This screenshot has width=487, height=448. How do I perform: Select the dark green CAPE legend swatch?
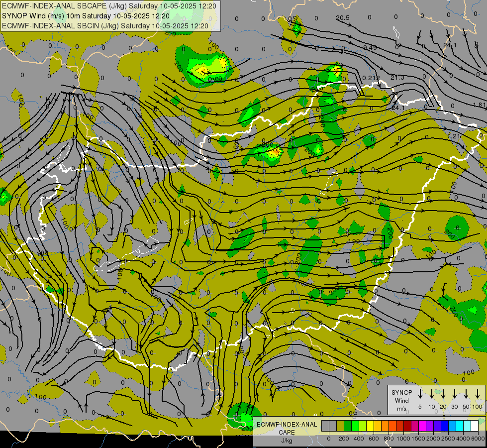coord(348,426)
